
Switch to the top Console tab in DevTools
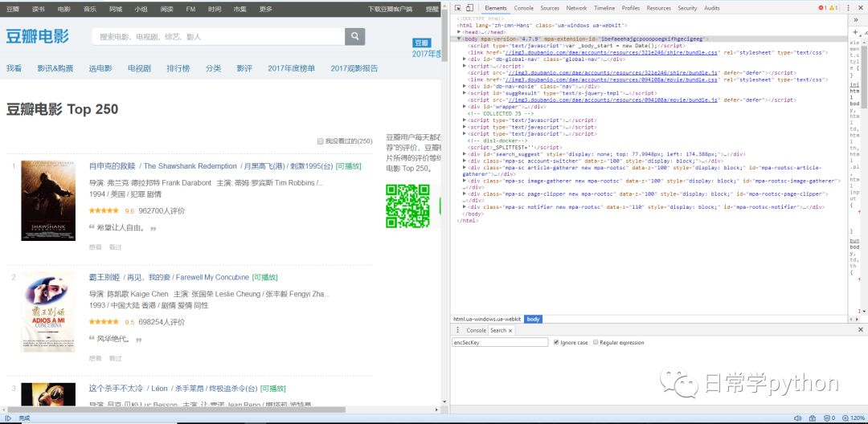click(x=524, y=8)
